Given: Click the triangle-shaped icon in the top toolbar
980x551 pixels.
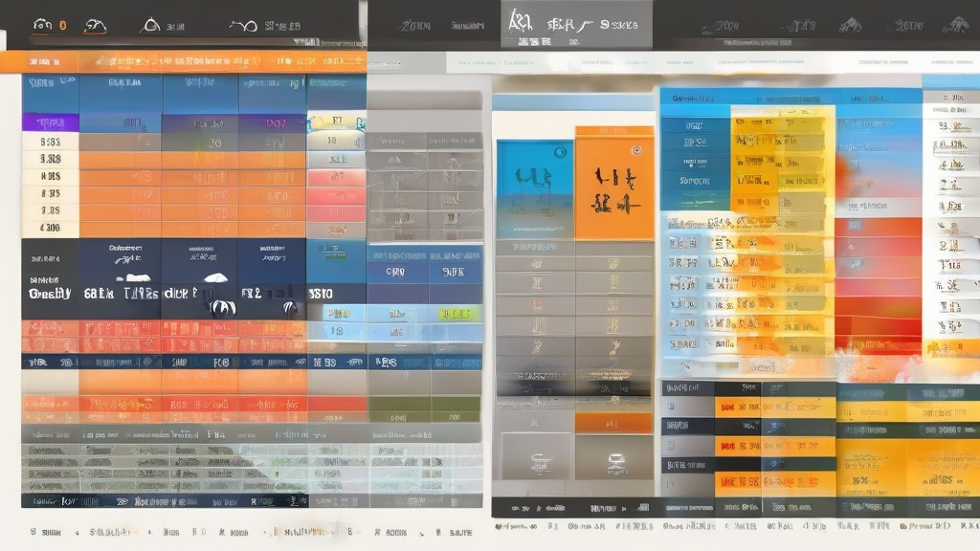Looking at the screenshot, I should (x=150, y=26).
